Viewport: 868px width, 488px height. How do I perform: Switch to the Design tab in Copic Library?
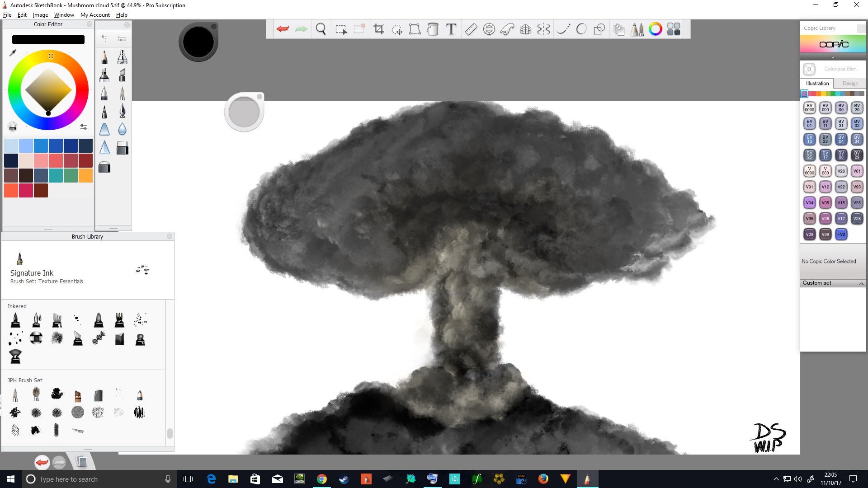(849, 83)
